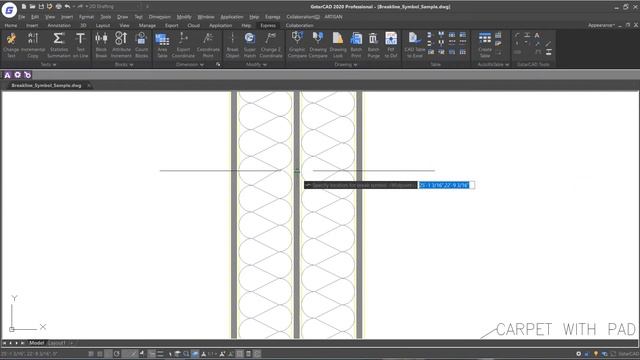
Task: Click the Incremental Copy tool
Action: point(33,45)
